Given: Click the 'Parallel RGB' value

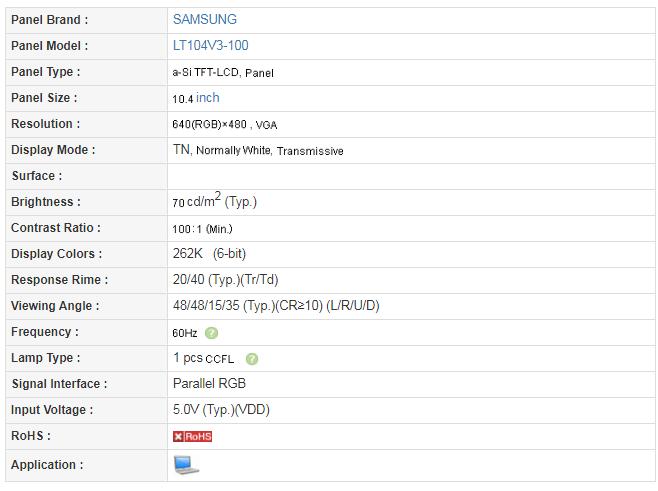Looking at the screenshot, I should (209, 384).
